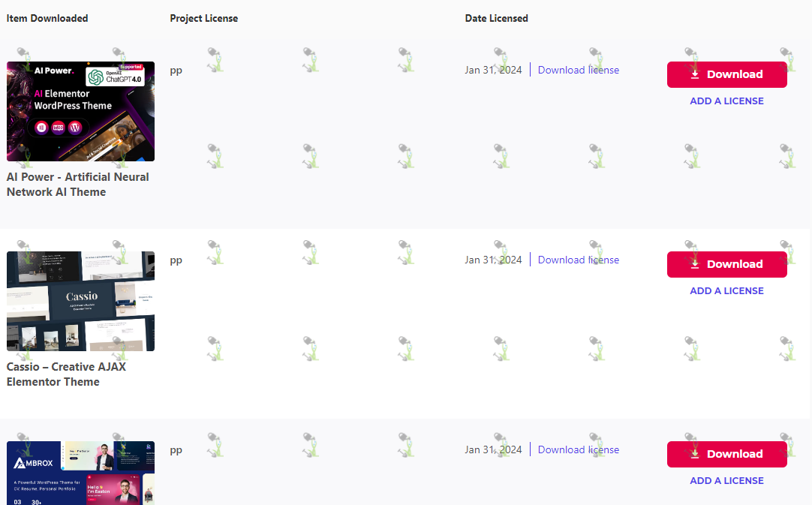
Task: Open Download license link for AI Power
Action: [x=579, y=70]
